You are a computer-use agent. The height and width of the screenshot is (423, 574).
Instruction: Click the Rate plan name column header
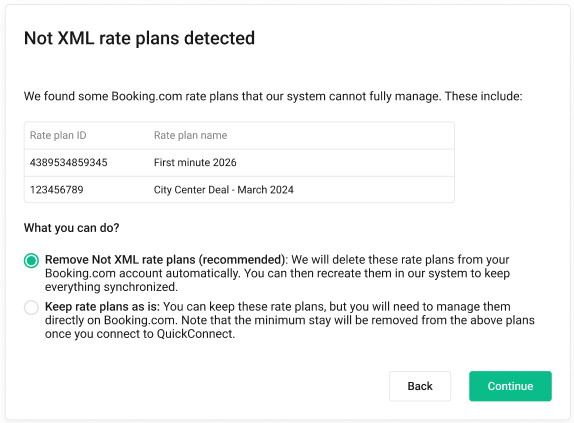(x=190, y=135)
